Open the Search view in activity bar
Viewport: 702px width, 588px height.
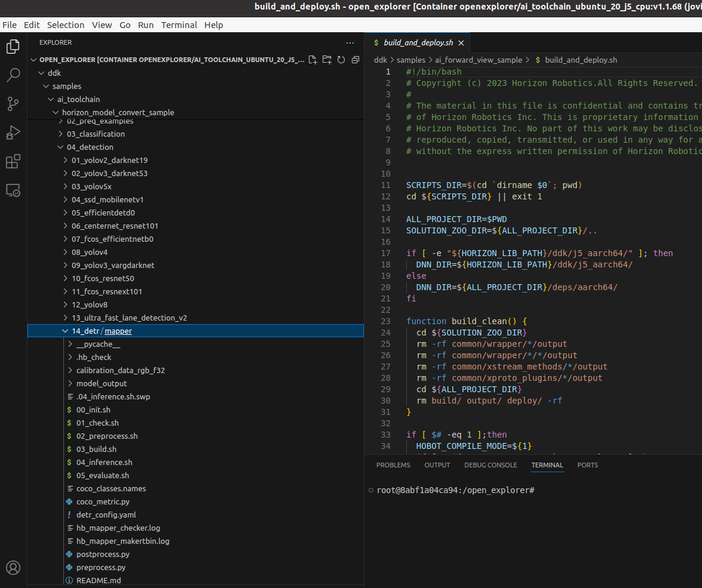[x=13, y=75]
